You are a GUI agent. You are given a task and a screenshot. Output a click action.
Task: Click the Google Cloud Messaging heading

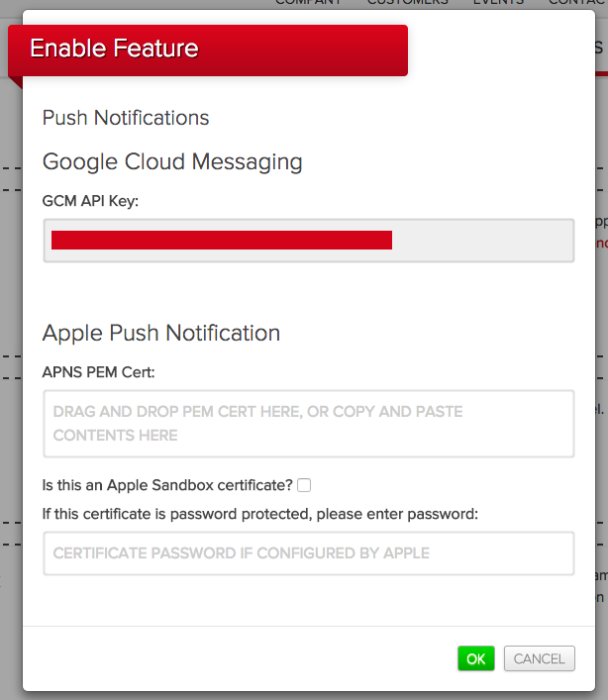172,162
